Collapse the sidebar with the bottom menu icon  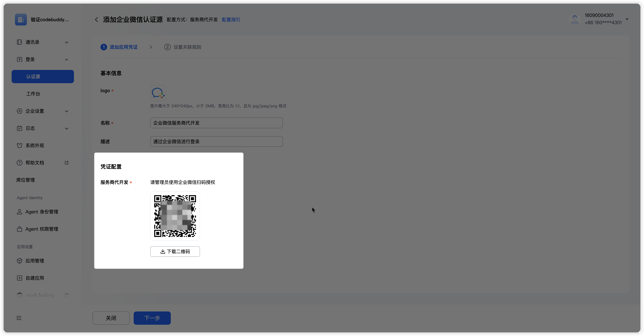tap(19, 318)
